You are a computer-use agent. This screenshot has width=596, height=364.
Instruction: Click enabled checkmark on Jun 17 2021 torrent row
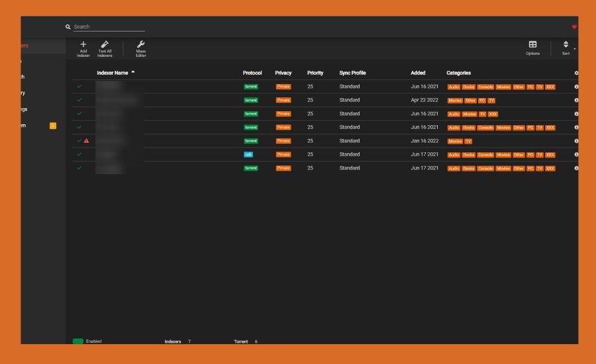coord(79,167)
